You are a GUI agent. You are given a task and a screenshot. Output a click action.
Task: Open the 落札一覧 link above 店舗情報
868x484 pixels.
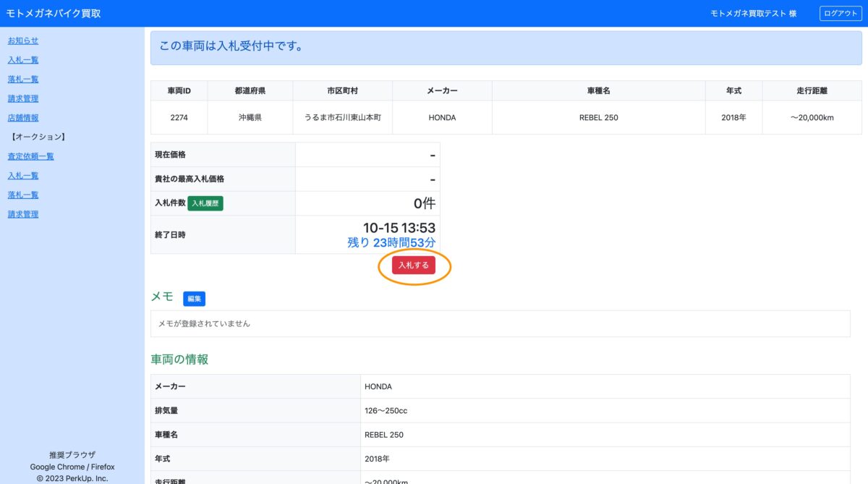coord(23,79)
